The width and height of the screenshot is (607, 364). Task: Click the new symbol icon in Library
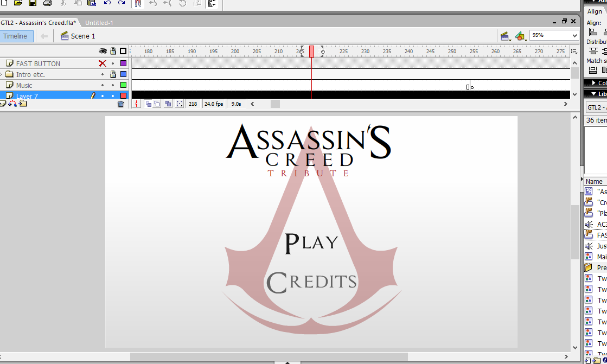pyautogui.click(x=587, y=361)
